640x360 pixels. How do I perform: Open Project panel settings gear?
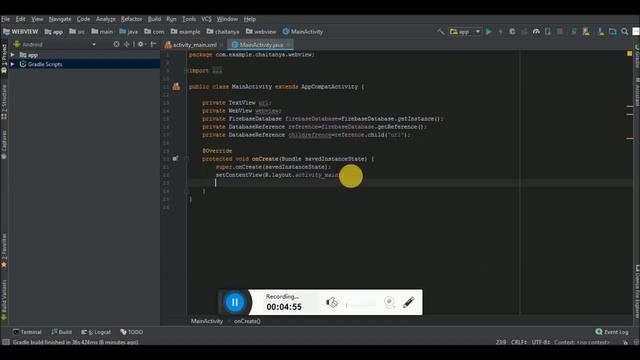(x=141, y=44)
